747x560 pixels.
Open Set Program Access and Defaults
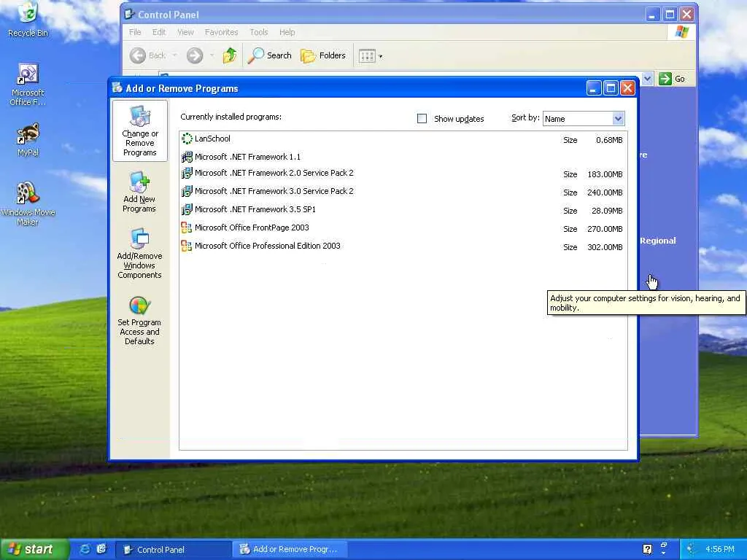139,321
